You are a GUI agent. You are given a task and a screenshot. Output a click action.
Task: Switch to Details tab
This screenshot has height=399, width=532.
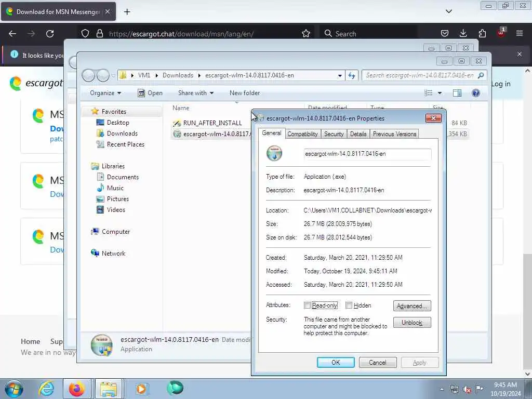(x=358, y=134)
